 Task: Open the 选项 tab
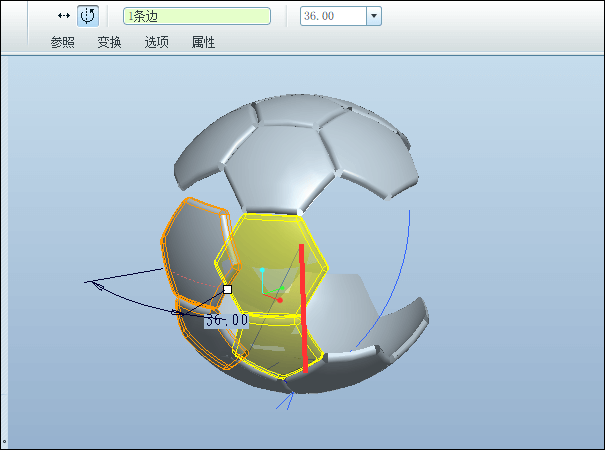tap(156, 42)
